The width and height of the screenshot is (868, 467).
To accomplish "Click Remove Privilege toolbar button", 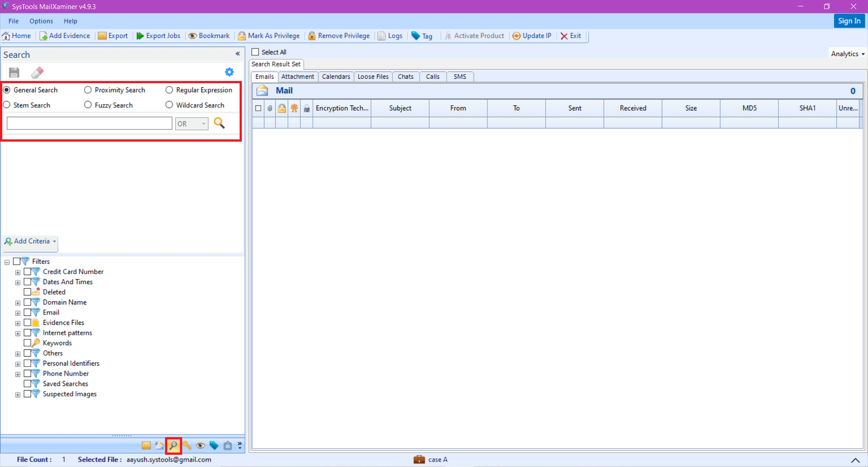I will pyautogui.click(x=339, y=36).
